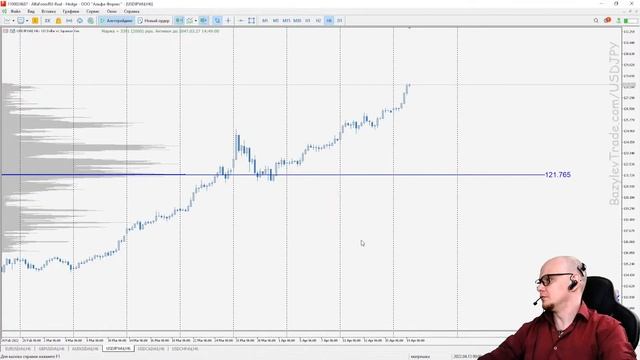Click the New Chart toolbar icon
The width and height of the screenshot is (640, 360).
[7, 20]
